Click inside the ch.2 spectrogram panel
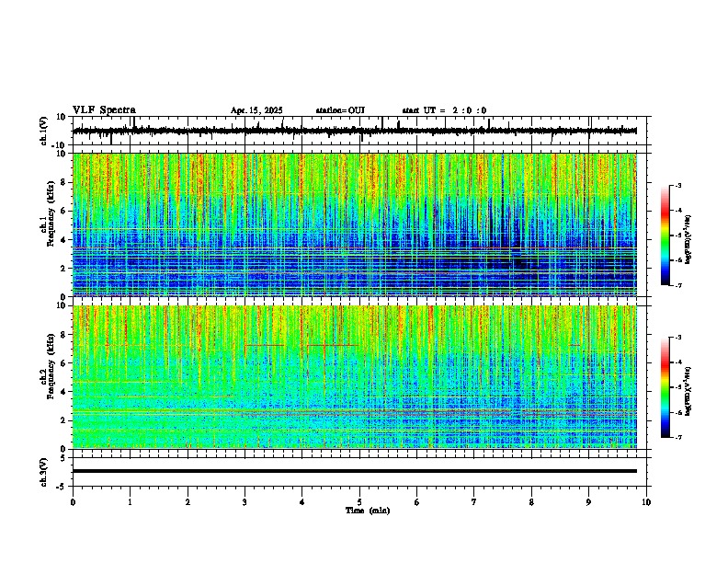 354,377
